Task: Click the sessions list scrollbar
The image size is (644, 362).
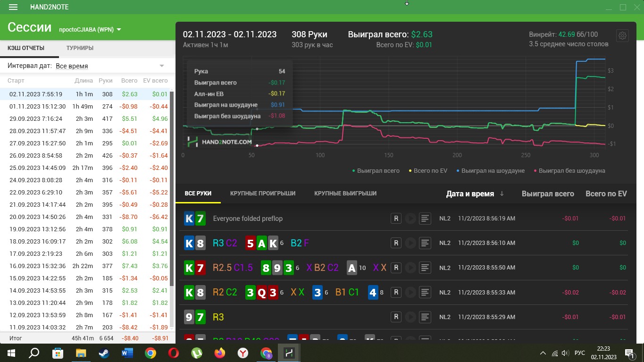Action: pyautogui.click(x=173, y=189)
